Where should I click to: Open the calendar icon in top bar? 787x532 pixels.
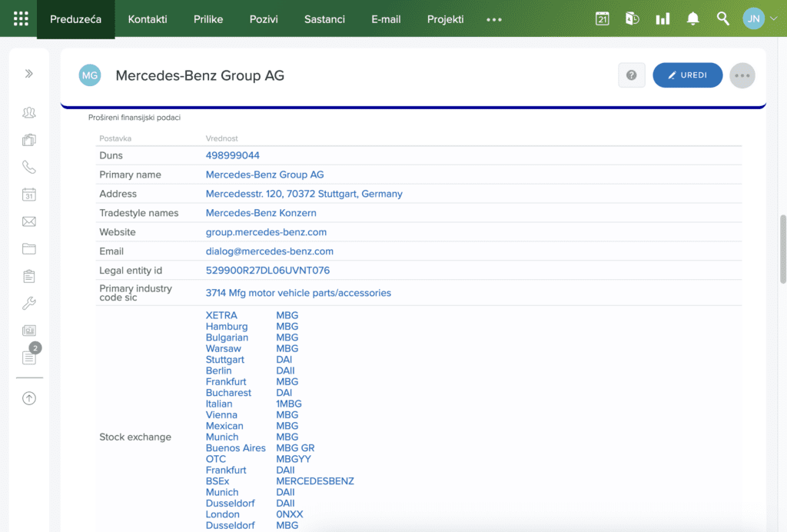tap(603, 19)
